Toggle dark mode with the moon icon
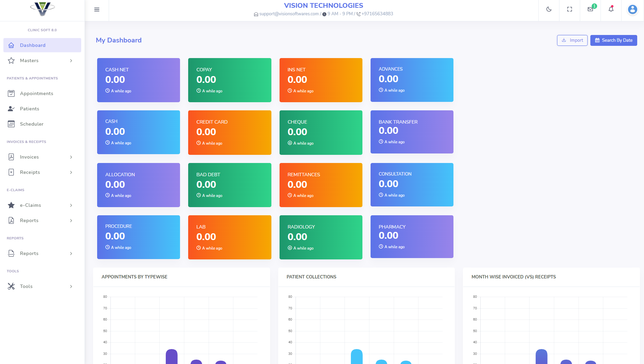Viewport: 644px width, 364px height. [x=549, y=10]
